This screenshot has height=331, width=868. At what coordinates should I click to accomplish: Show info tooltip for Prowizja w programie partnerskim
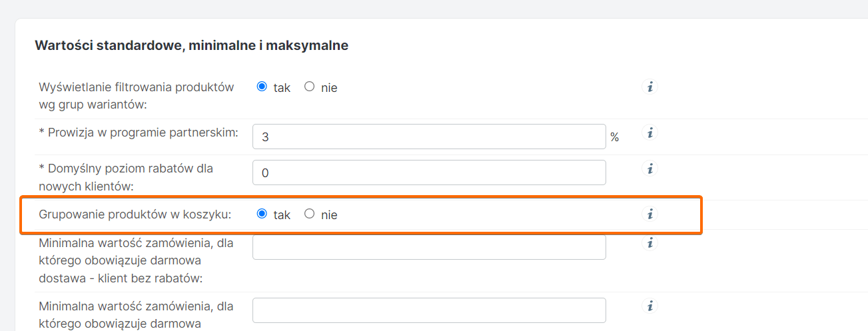[650, 133]
